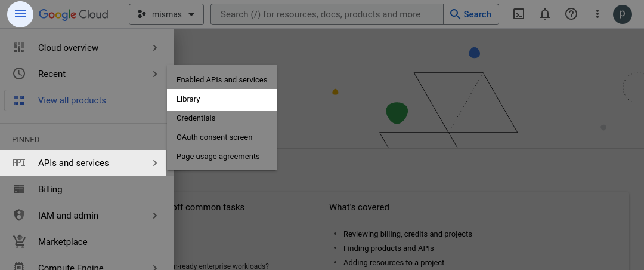The width and height of the screenshot is (644, 270).
Task: Click the View all products grid icon
Action: [19, 100]
